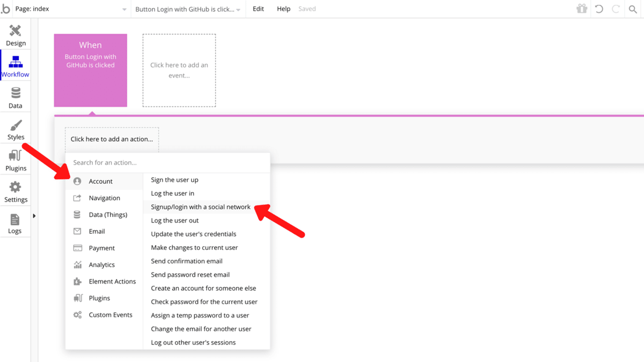Click the gift box icon

(x=582, y=9)
